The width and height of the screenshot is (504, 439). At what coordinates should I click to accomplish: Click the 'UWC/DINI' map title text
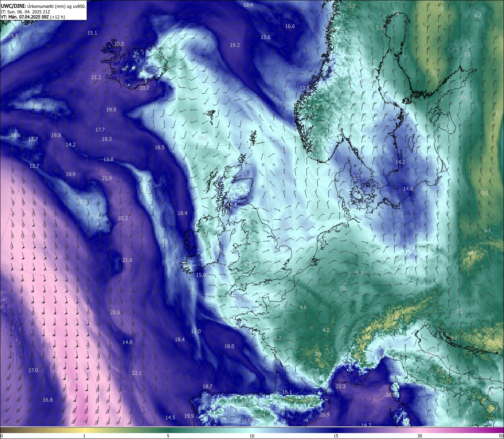click(x=13, y=6)
